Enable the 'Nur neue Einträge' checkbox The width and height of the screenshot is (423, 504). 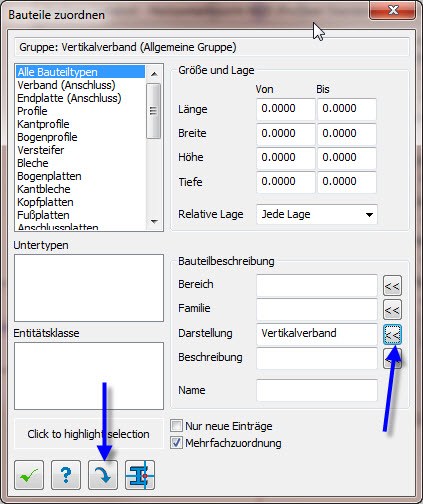coord(176,426)
